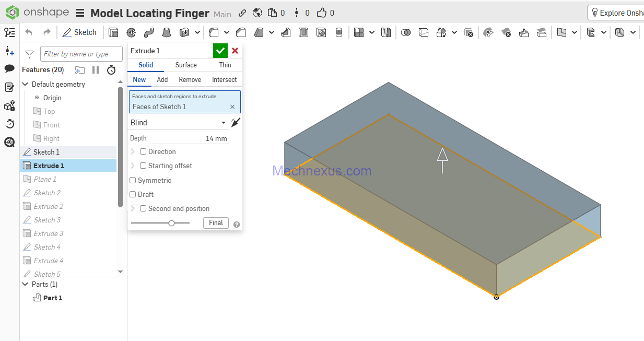Select the Draft tool in toolbar
The height and width of the screenshot is (341, 644).
259,32
